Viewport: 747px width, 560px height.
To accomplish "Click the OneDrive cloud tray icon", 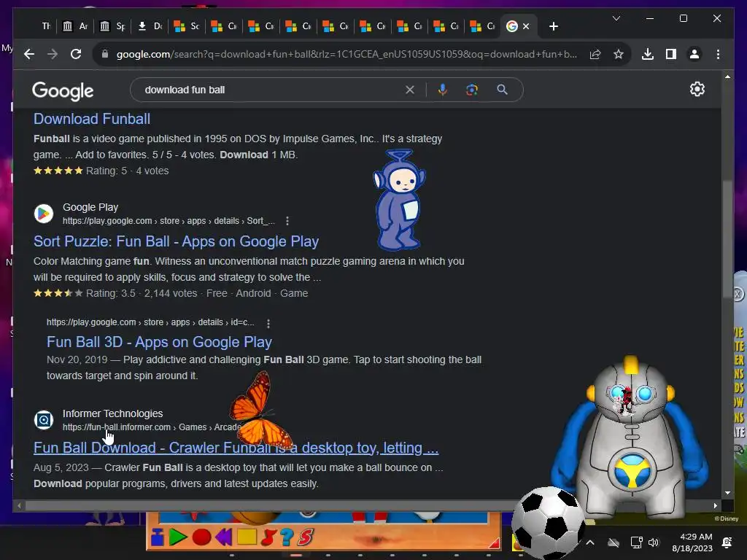I will (614, 542).
